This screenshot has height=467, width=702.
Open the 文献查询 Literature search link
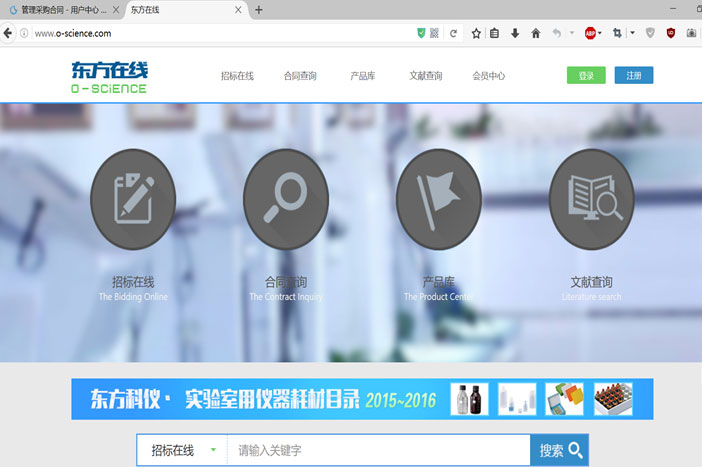[591, 289]
